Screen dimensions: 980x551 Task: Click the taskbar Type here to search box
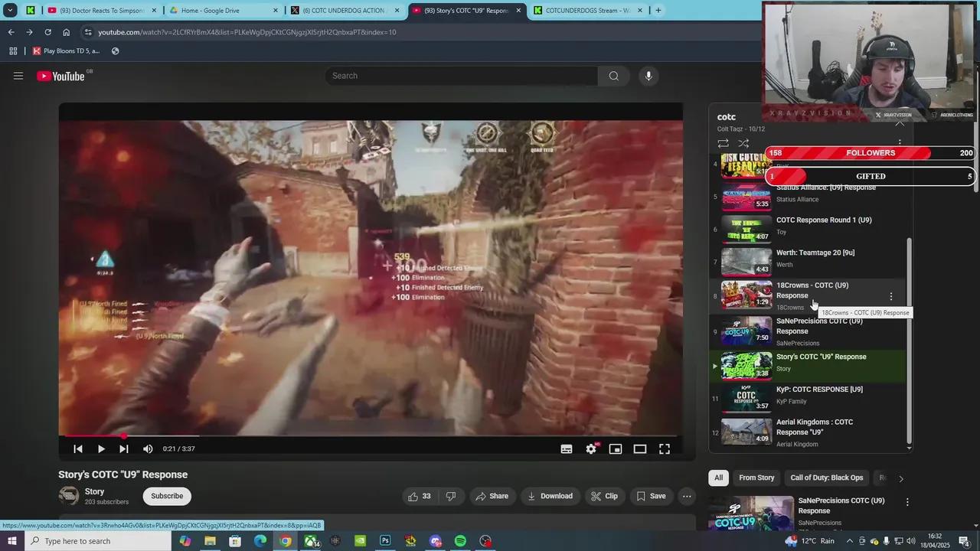98,541
